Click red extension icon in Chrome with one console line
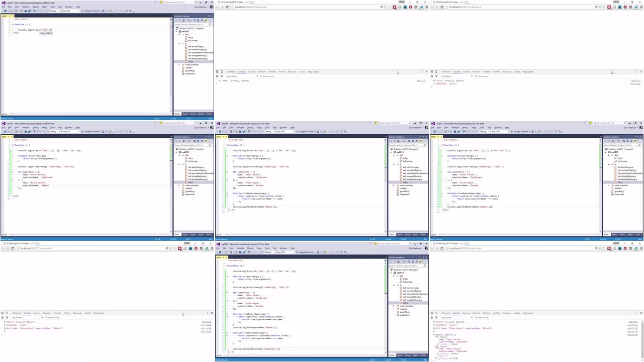Viewport: 644px width, 362px height. point(395,7)
